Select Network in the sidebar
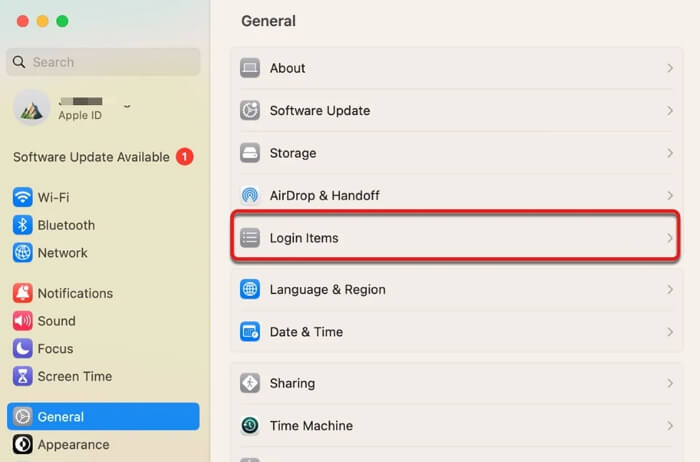Image resolution: width=700 pixels, height=462 pixels. (x=103, y=253)
